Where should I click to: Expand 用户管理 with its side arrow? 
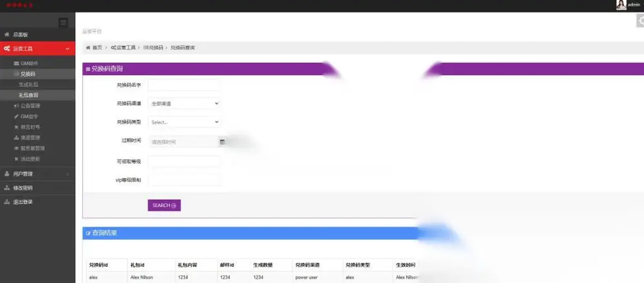point(68,174)
